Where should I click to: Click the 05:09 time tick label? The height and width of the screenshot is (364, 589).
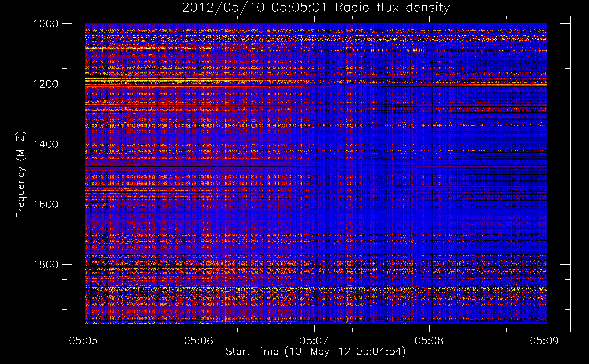point(544,341)
